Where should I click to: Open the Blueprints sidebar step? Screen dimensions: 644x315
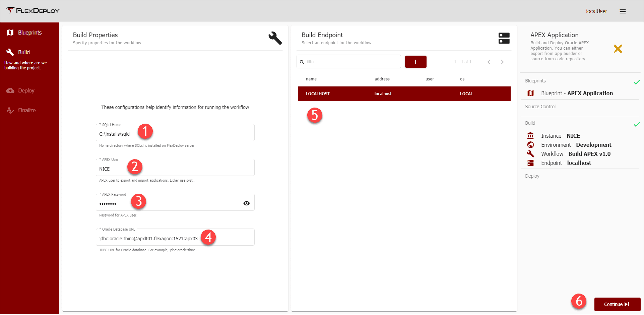pos(29,33)
